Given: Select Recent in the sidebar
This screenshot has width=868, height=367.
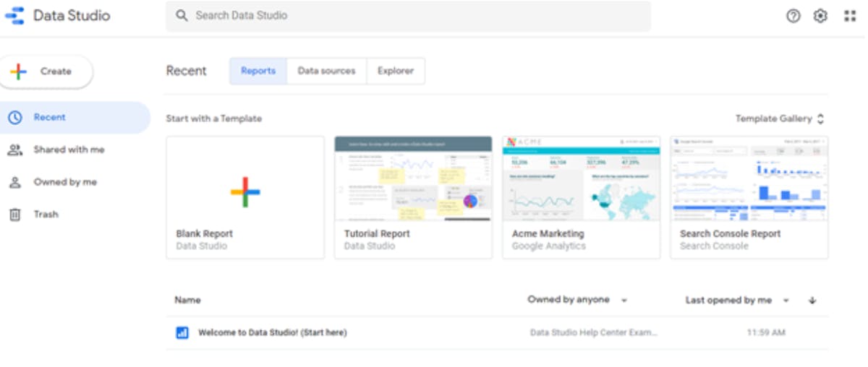Looking at the screenshot, I should pos(75,118).
